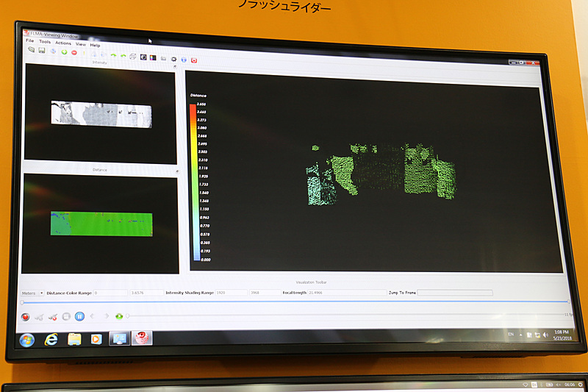This screenshot has height=392, width=588.
Task: Click the volume speaker tray icon
Action: coord(545,335)
